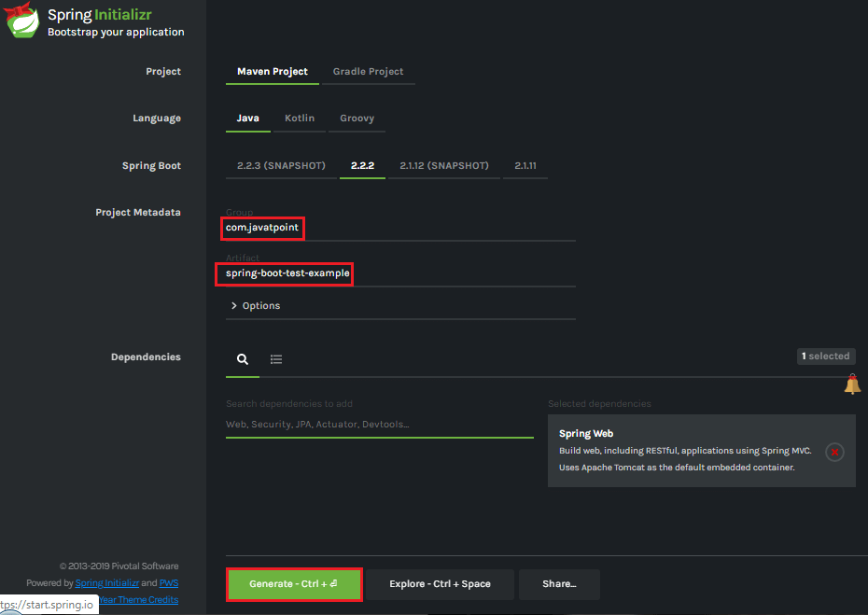Remove Spring Web with the x icon

click(834, 452)
